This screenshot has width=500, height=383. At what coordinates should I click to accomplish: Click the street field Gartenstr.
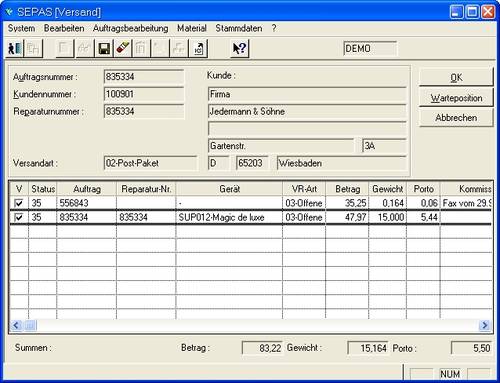281,146
